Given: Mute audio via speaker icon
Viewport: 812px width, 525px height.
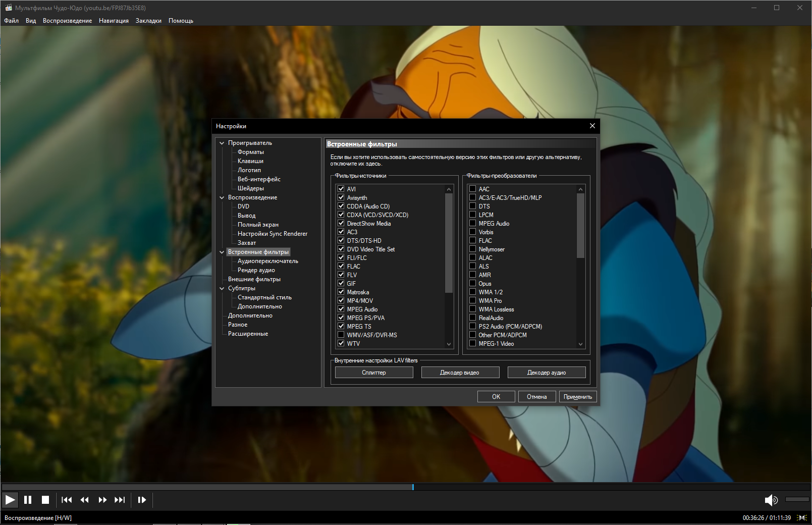Looking at the screenshot, I should (x=771, y=500).
